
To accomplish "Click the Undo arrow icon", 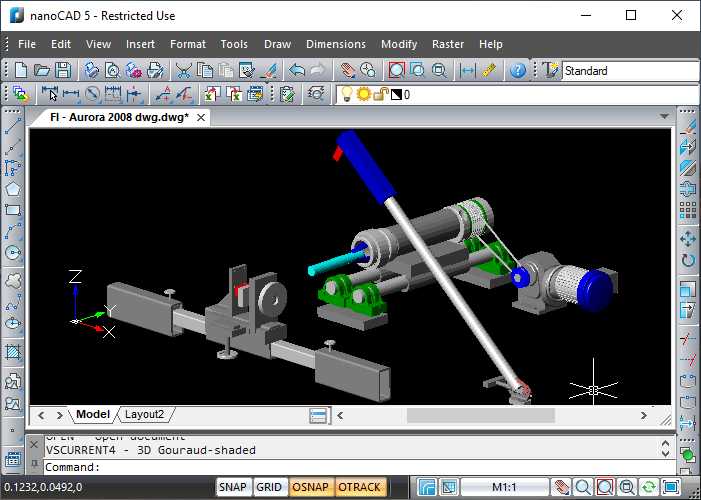I will pyautogui.click(x=297, y=71).
